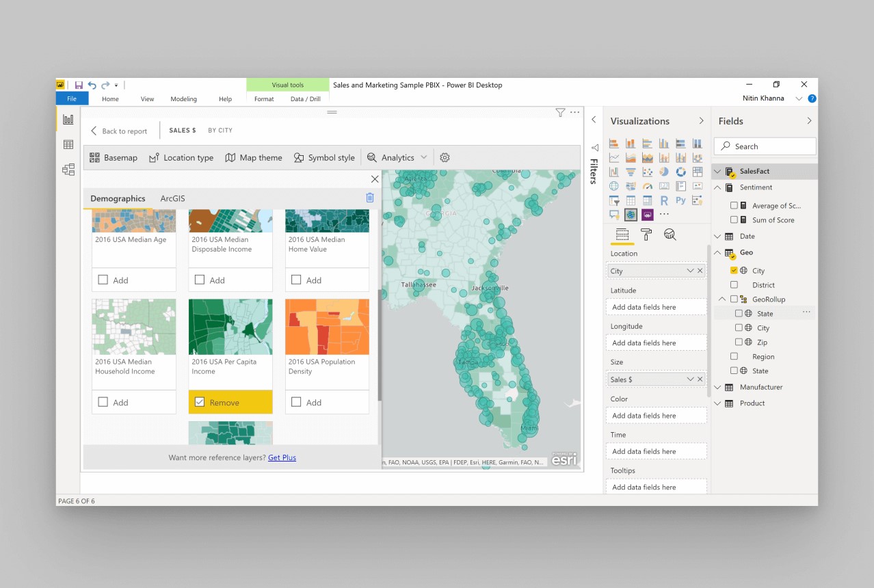The image size is (874, 588).
Task: Switch to the ArcGIS tab
Action: pyautogui.click(x=172, y=198)
